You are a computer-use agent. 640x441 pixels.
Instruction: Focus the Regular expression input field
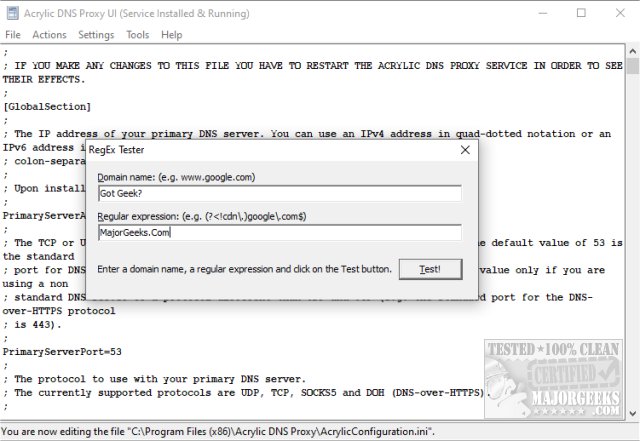[x=280, y=232]
